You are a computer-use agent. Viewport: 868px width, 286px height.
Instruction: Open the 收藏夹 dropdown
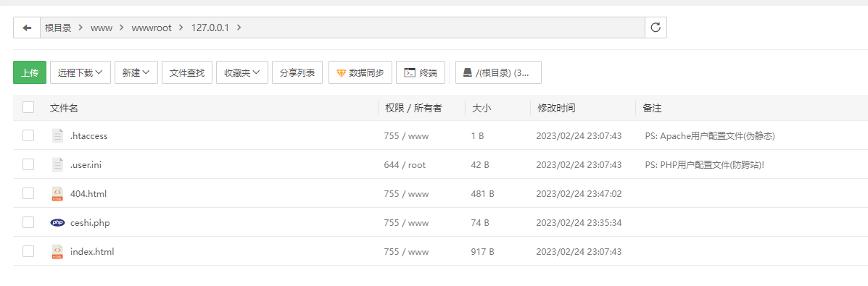242,72
